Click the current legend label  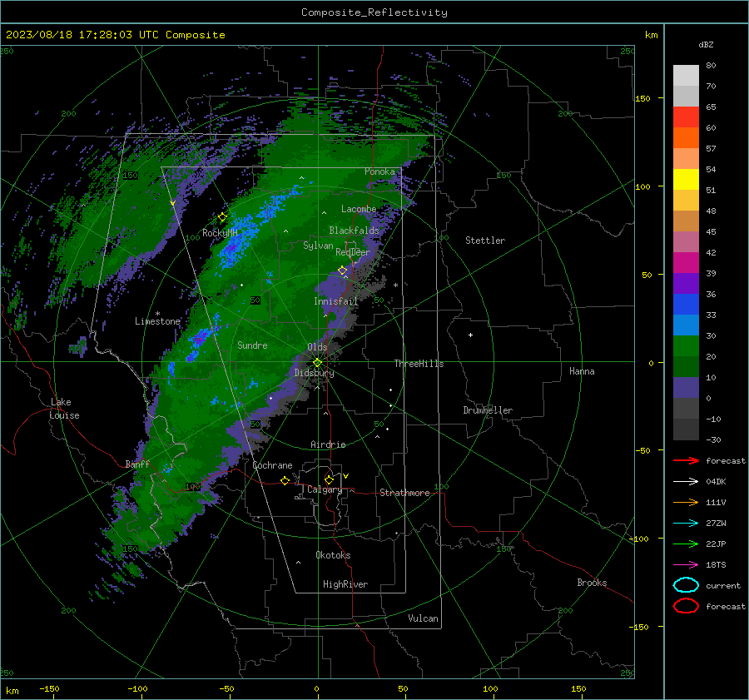[x=723, y=586]
